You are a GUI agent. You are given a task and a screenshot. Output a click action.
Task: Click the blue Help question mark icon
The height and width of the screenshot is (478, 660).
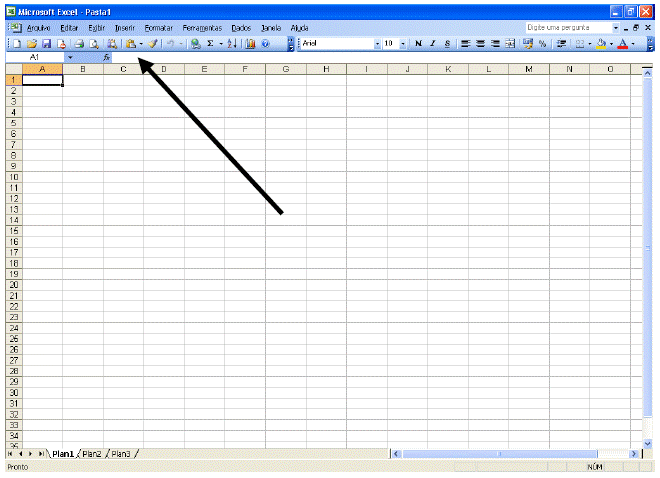(x=265, y=44)
